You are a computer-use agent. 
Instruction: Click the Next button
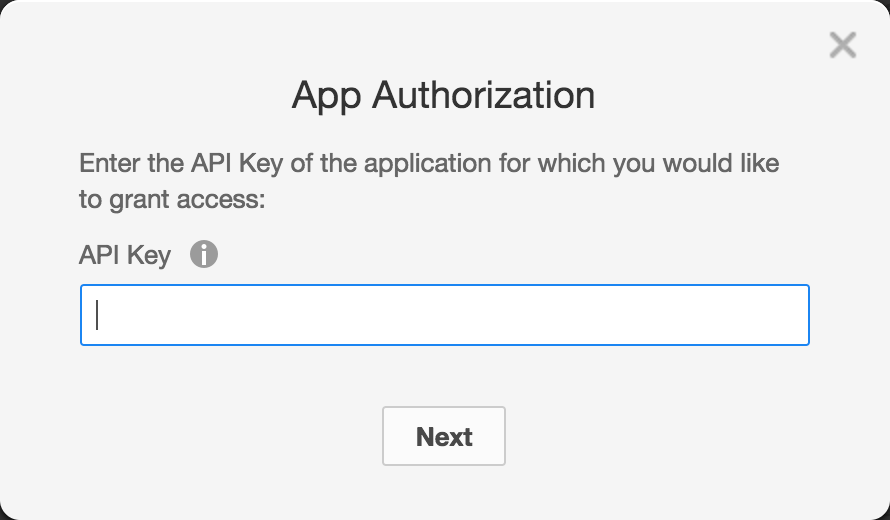coord(444,436)
